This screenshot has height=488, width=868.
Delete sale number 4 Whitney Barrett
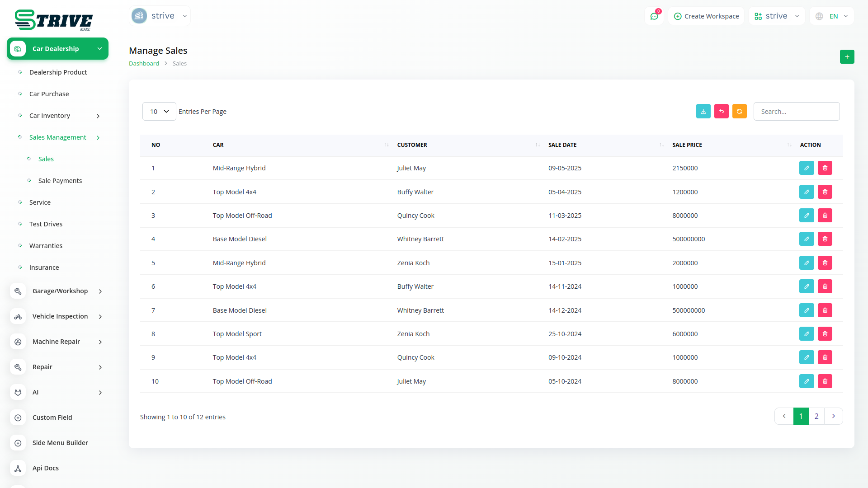[825, 239]
